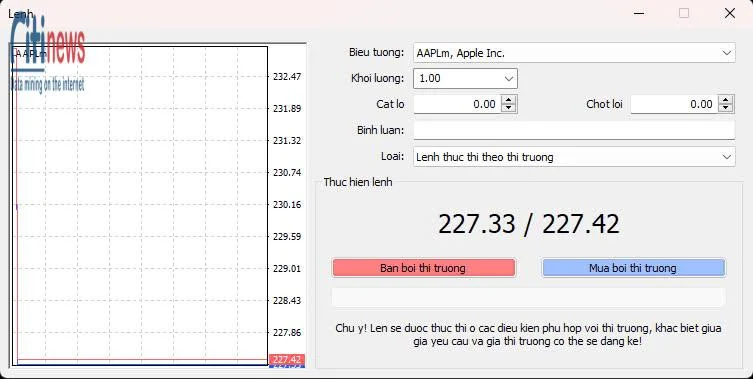
Task: Click the Thuc hien lenh group title
Action: click(358, 183)
